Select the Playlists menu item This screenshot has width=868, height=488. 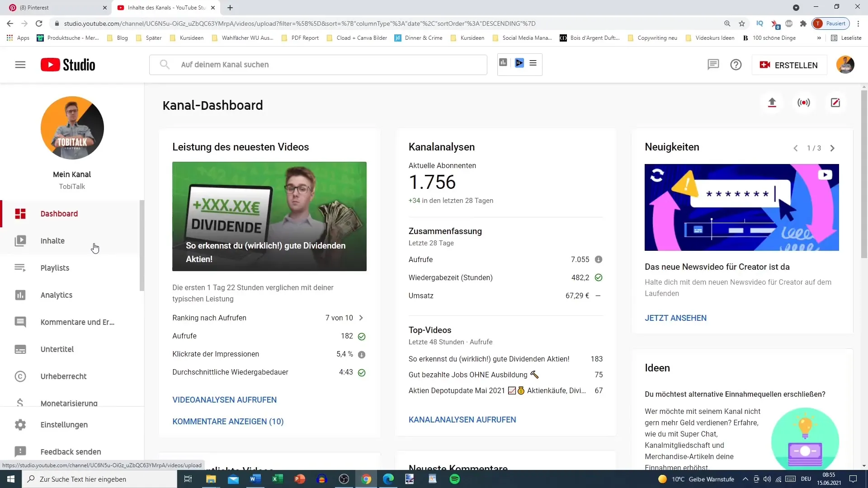tap(55, 268)
